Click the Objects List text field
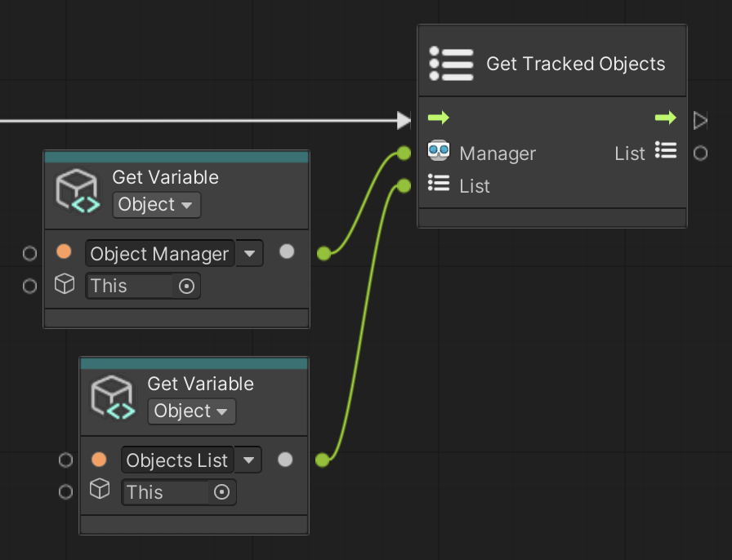732x560 pixels. click(x=176, y=460)
